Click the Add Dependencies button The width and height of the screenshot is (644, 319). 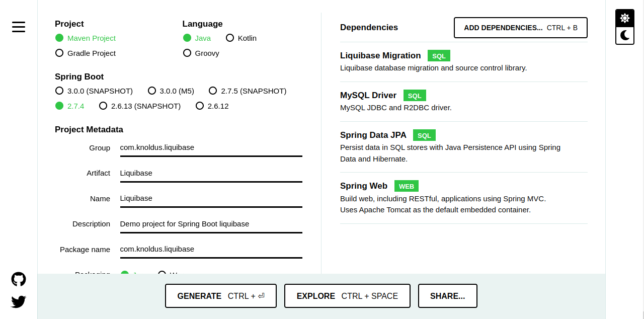(520, 28)
